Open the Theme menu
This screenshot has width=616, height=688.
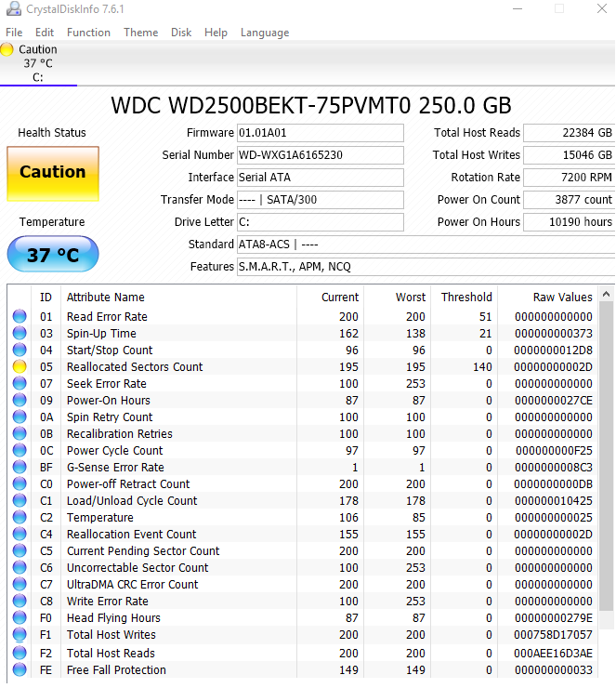pos(140,33)
